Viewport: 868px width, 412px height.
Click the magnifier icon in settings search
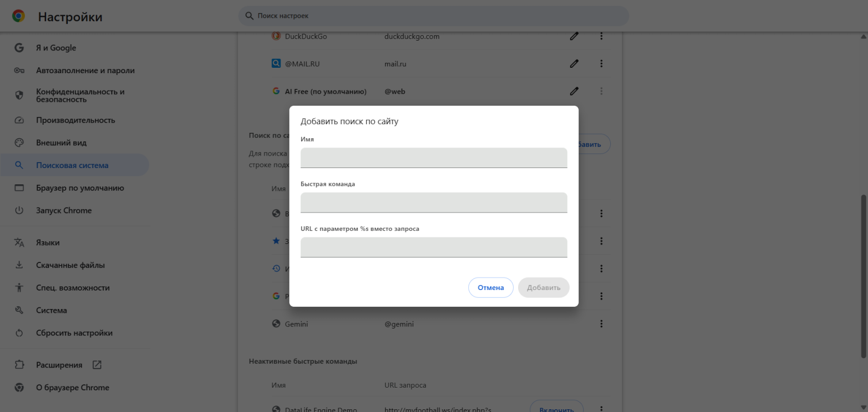pos(250,16)
